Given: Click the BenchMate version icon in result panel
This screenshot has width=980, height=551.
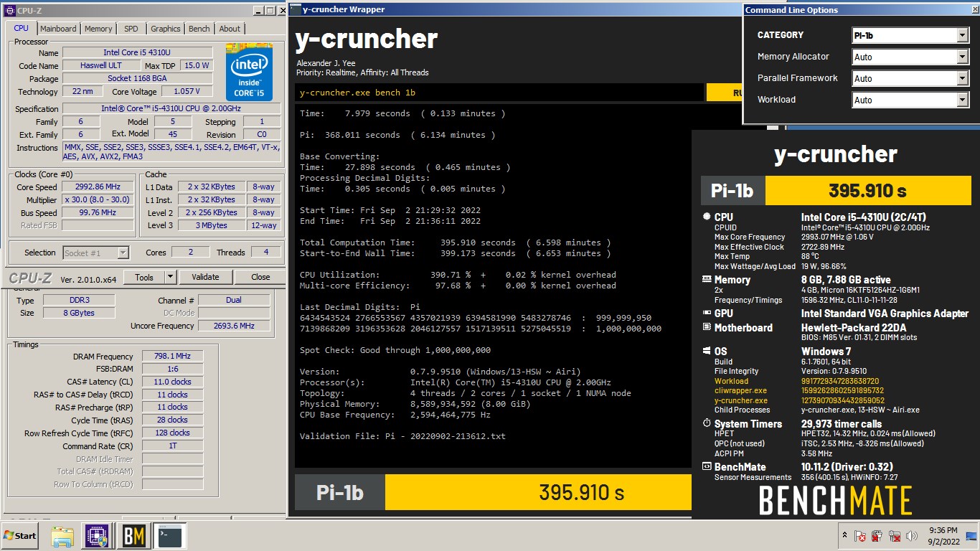Looking at the screenshot, I should (706, 467).
